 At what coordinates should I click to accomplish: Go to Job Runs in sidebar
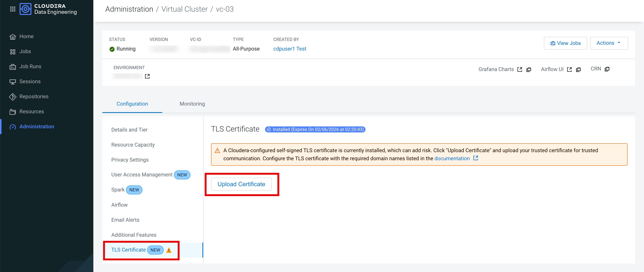pyautogui.click(x=30, y=66)
